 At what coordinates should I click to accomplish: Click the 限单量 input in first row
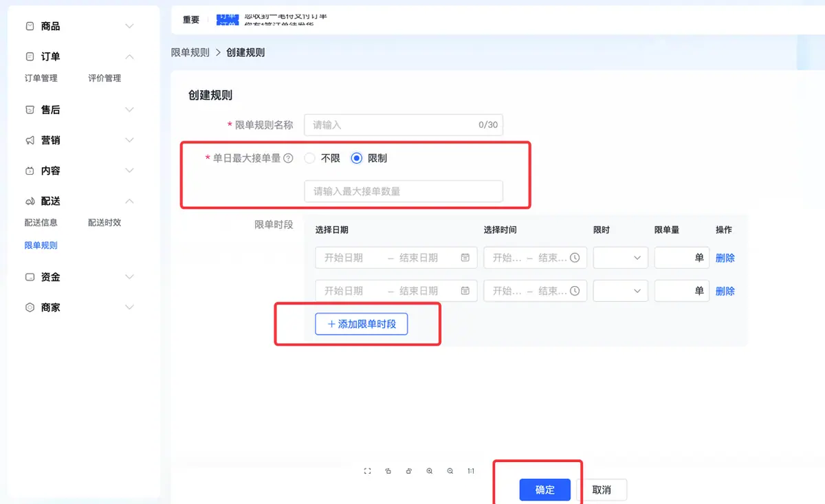tap(682, 258)
